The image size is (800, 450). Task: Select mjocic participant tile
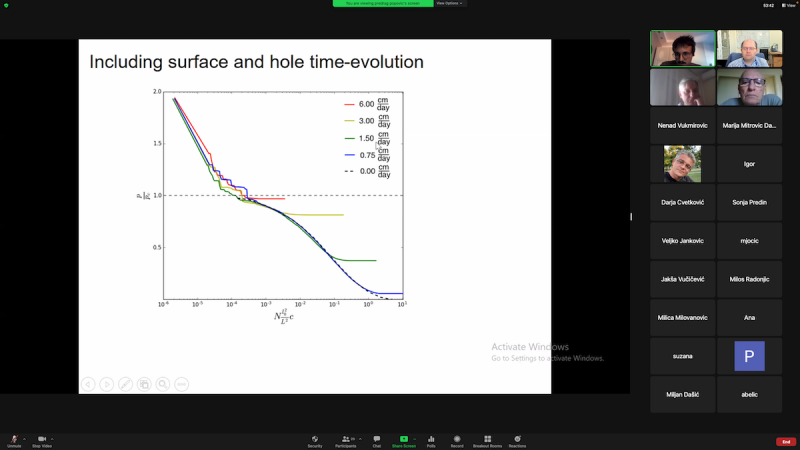pos(749,241)
